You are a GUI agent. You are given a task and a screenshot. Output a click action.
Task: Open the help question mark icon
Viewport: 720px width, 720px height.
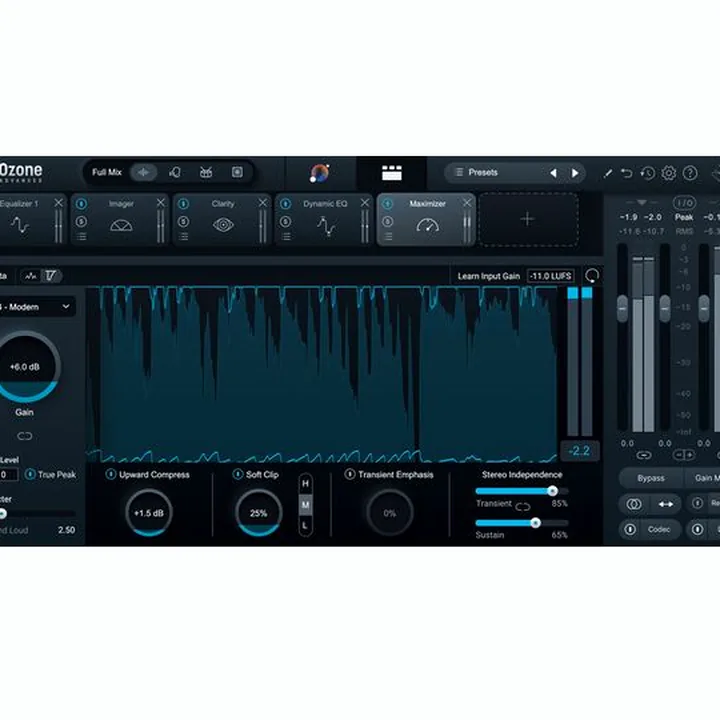(x=690, y=173)
